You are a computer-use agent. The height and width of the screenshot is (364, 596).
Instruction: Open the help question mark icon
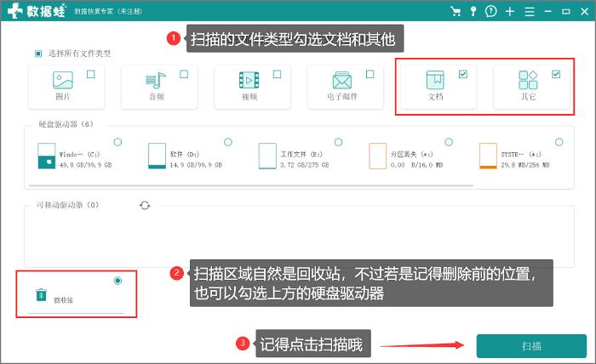click(x=490, y=11)
